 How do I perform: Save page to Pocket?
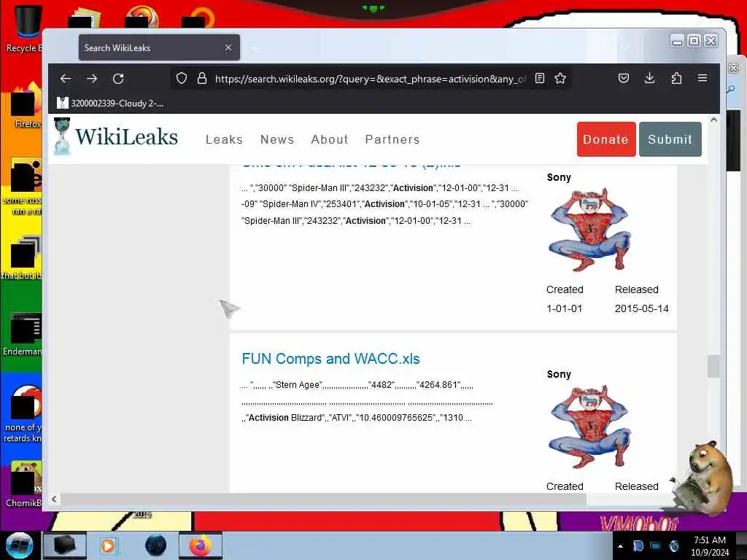point(623,78)
